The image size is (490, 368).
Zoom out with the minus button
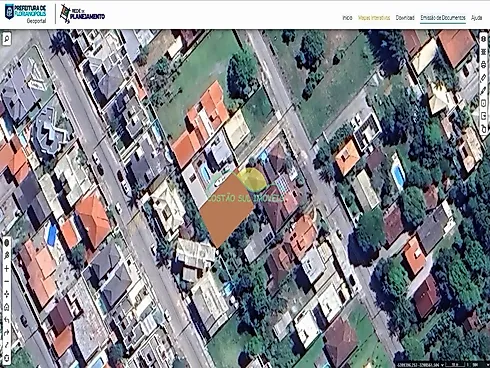7,281
